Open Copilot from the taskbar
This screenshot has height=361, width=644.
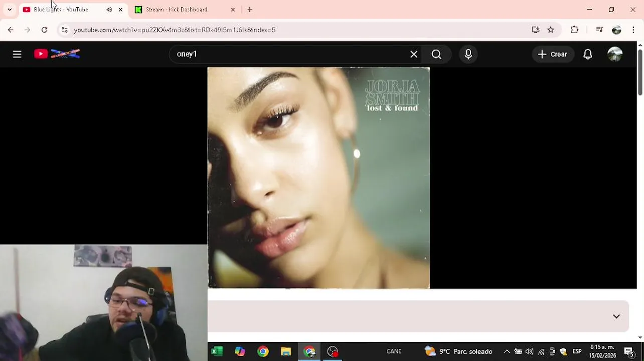coord(240,351)
